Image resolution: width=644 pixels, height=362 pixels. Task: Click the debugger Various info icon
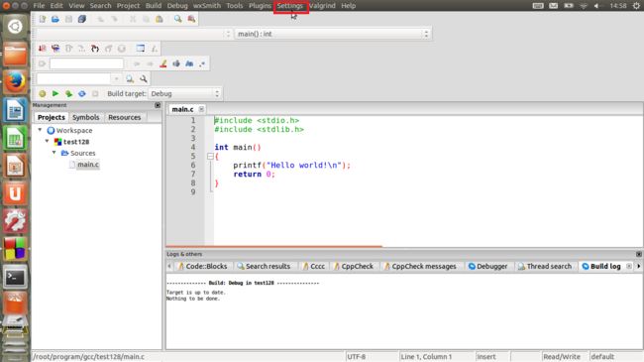tap(155, 49)
